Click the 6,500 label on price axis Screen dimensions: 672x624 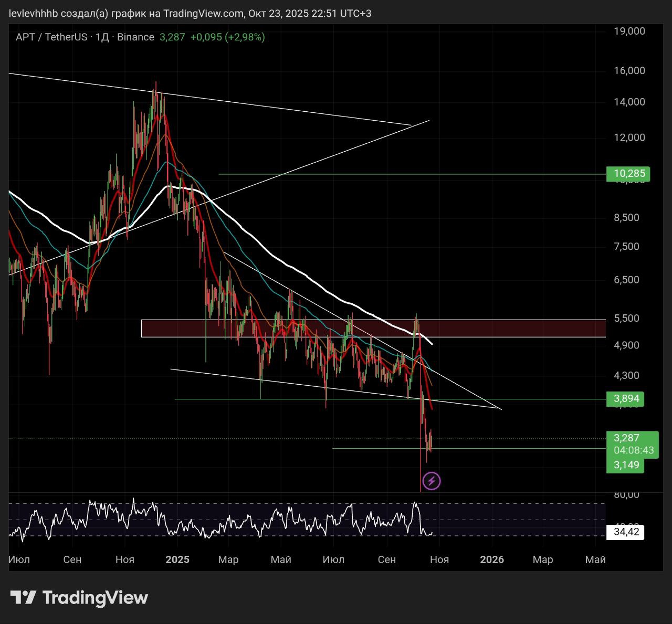tap(626, 280)
